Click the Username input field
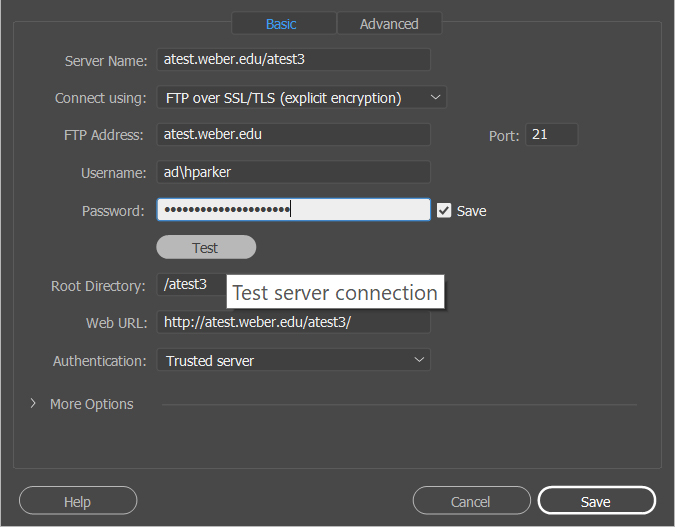 click(x=293, y=173)
